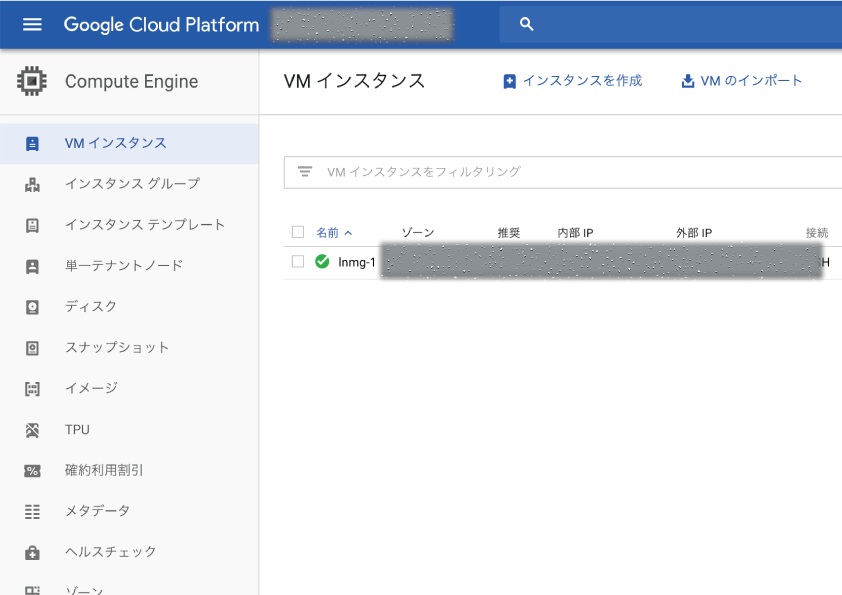
Task: Click the Google Cloud Platform logo text
Action: (161, 25)
